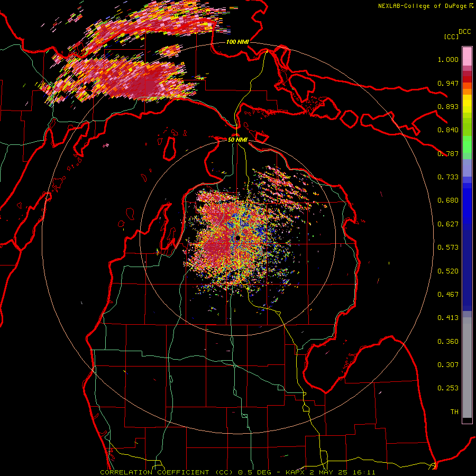Screen dimensions: 476x476
Task: Click the 50 NMI range ring label
Action: click(x=237, y=140)
